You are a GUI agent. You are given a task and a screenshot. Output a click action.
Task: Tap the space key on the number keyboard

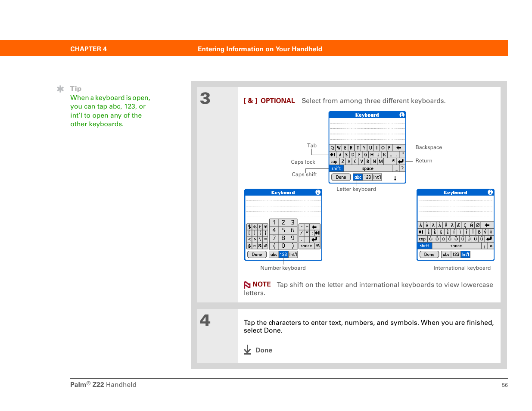[x=306, y=246]
